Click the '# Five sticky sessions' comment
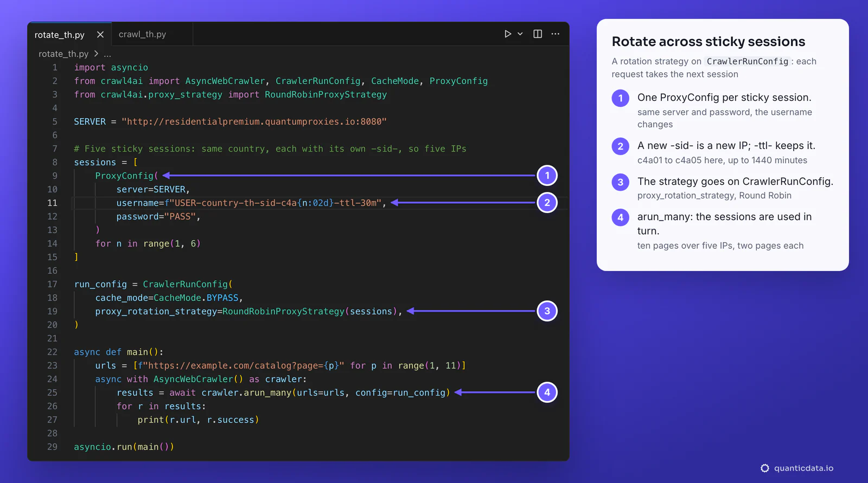The width and height of the screenshot is (868, 483). tap(270, 149)
